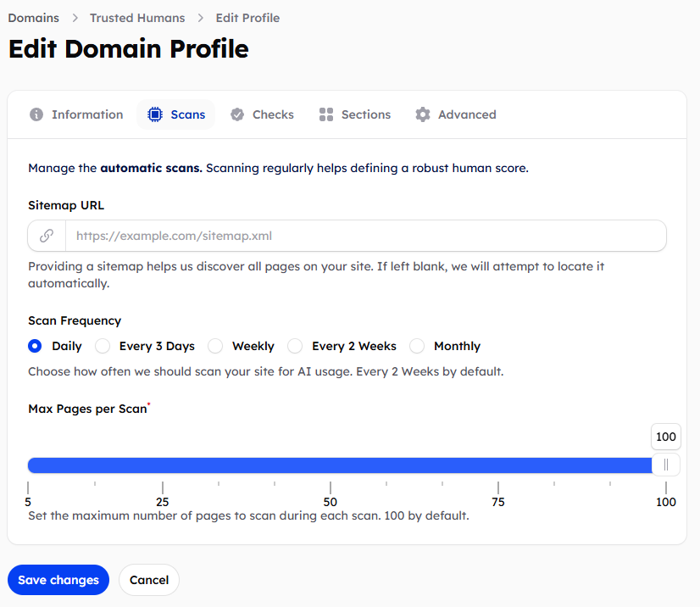This screenshot has width=700, height=607.
Task: Save changes to the domain profile
Action: click(x=58, y=580)
